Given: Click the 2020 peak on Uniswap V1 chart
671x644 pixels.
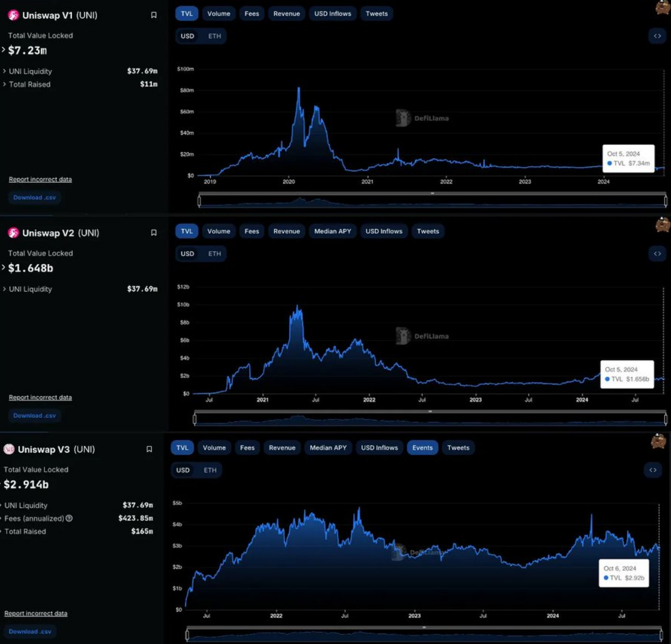Looking at the screenshot, I should pos(299,88).
